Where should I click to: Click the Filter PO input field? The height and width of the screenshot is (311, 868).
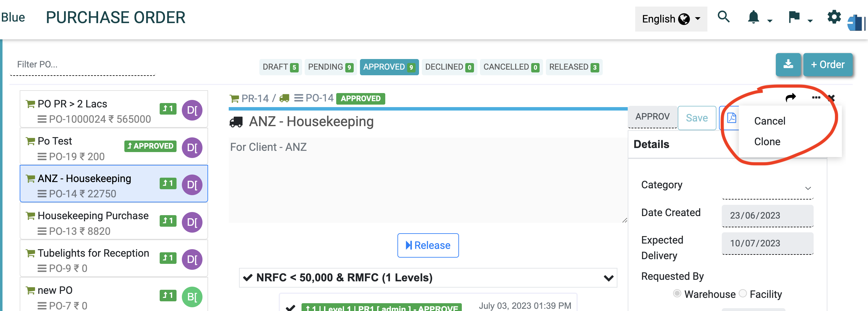point(82,64)
